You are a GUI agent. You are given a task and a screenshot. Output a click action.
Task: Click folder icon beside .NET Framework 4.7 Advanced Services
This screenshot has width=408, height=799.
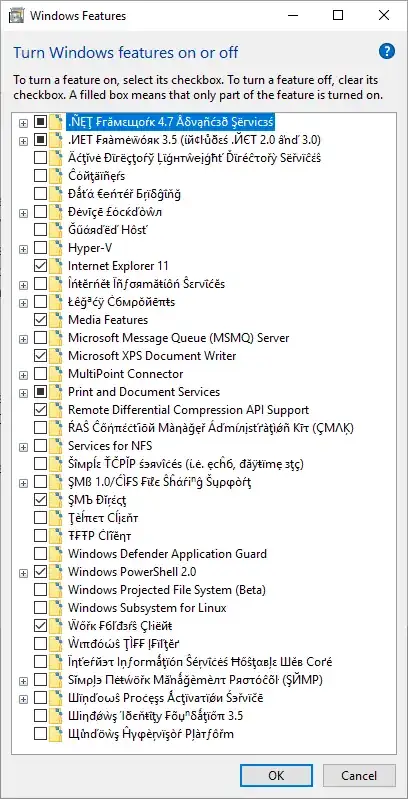tap(57, 122)
